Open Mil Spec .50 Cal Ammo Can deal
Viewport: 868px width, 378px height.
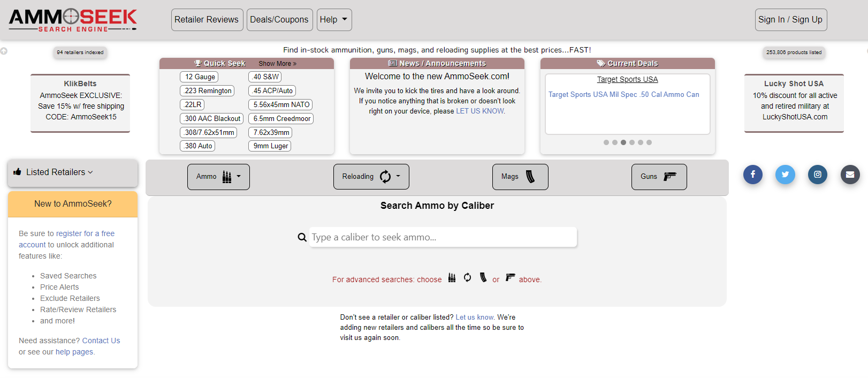tap(623, 95)
